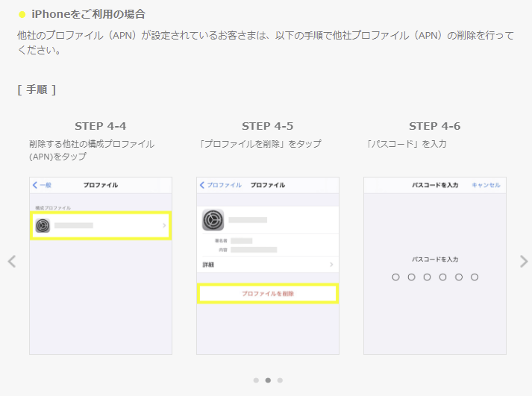The image size is (532, 396).
Task: Click iPhoneをご利用の場合 heading
Action: [89, 14]
